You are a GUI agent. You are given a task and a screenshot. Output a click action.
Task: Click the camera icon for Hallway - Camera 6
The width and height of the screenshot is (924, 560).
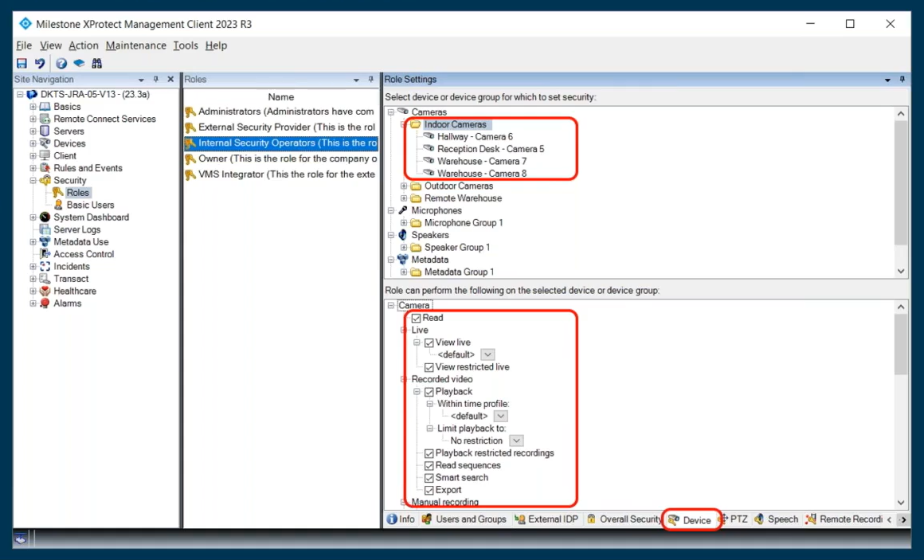pos(429,137)
